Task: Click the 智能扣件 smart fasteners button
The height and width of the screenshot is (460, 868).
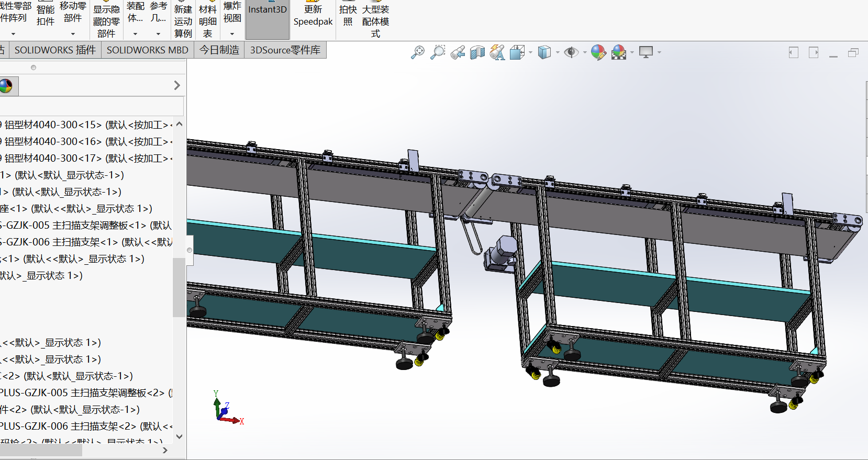Action: click(46, 16)
